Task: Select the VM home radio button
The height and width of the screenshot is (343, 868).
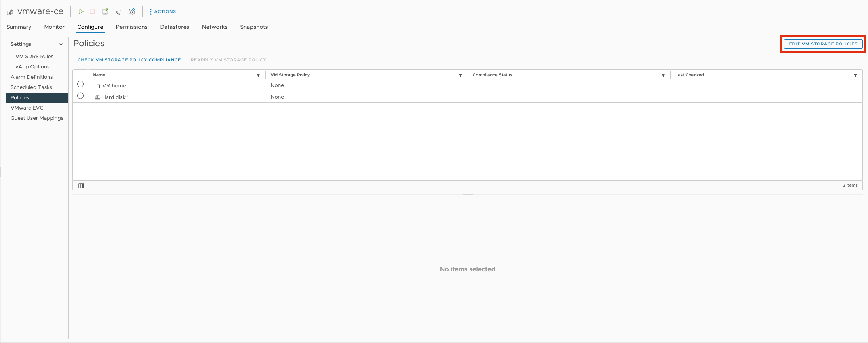Action: (x=80, y=84)
